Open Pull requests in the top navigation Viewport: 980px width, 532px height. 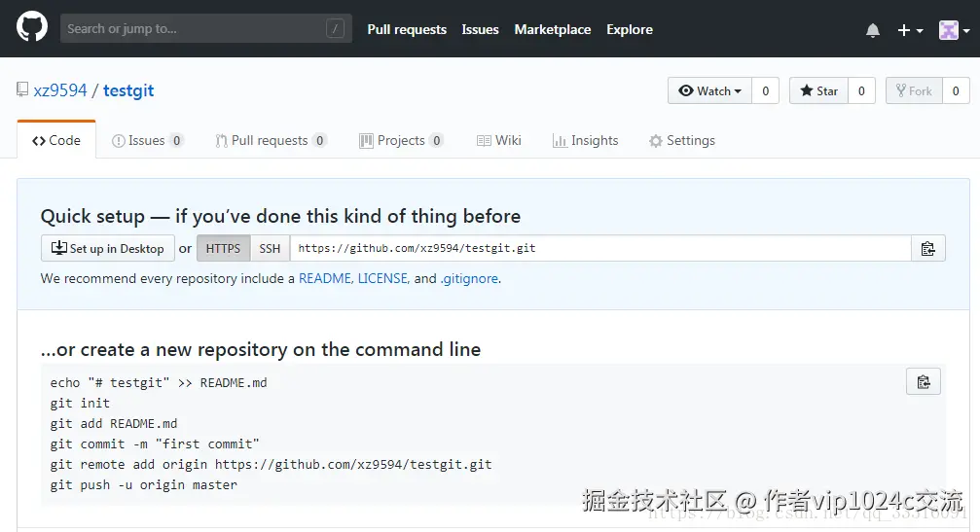407,29
